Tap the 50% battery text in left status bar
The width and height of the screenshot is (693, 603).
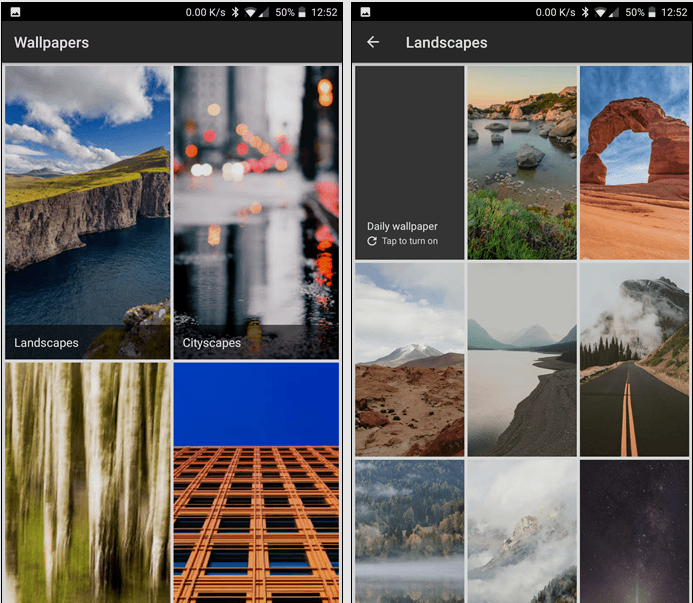(x=285, y=12)
